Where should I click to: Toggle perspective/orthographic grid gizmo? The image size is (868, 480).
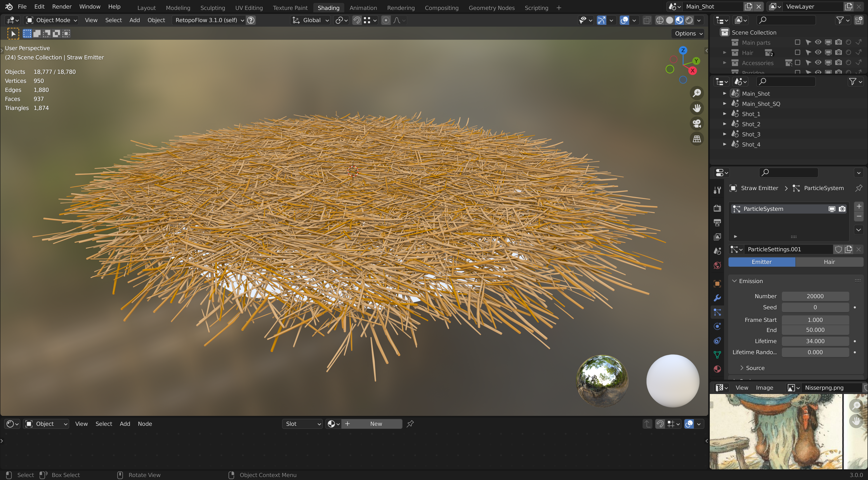(696, 139)
